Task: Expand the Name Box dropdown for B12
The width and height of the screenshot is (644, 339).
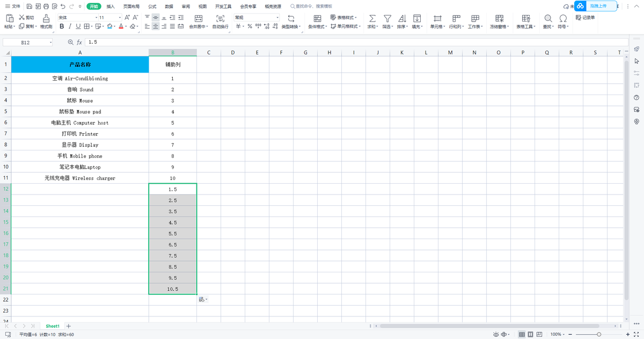Action: [x=51, y=42]
